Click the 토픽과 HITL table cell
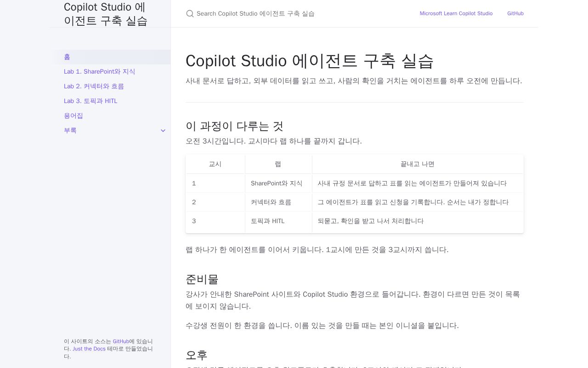This screenshot has width=588, height=368. pyautogui.click(x=278, y=221)
